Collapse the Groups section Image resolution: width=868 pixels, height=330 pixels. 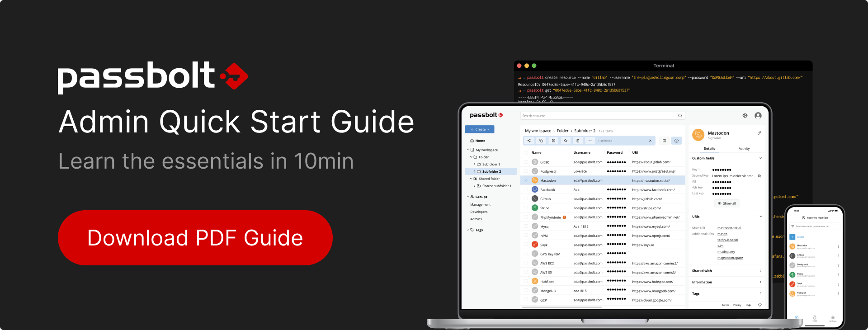click(x=468, y=197)
